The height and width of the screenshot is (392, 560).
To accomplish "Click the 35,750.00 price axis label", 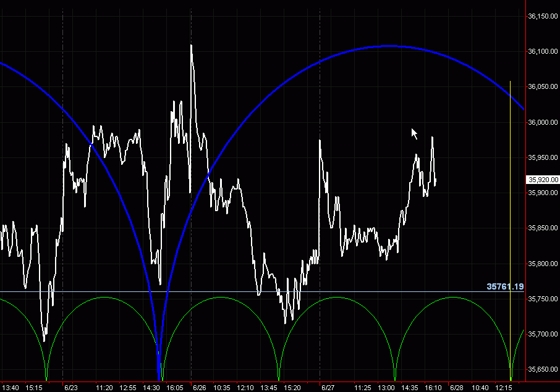I will coord(543,299).
